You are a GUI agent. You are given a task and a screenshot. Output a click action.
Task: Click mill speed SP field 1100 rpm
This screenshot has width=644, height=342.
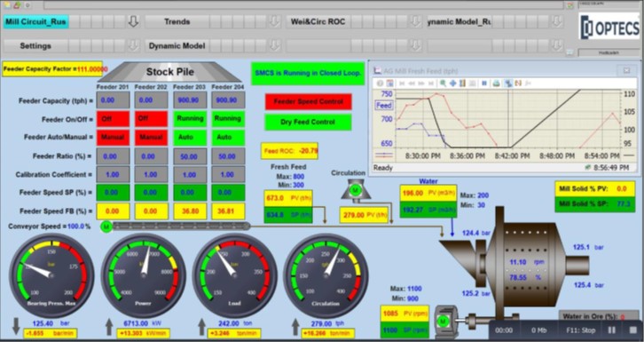click(404, 330)
